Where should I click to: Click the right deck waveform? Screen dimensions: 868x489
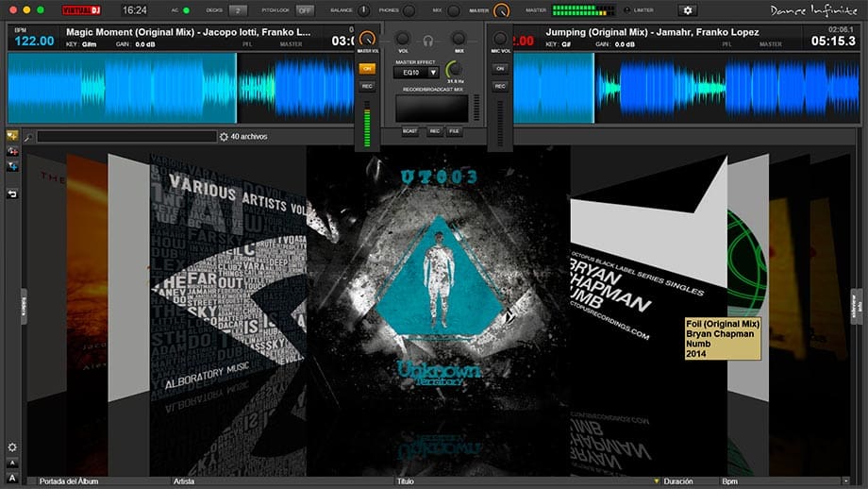(x=687, y=88)
